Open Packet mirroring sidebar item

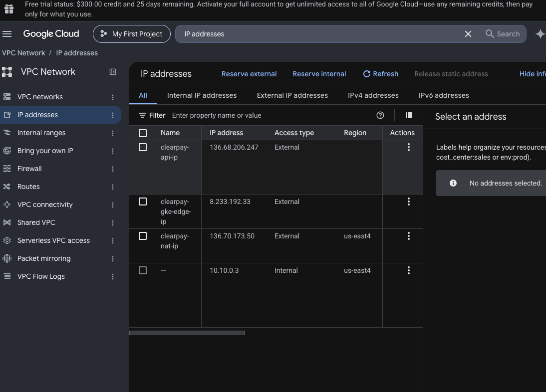pyautogui.click(x=44, y=258)
